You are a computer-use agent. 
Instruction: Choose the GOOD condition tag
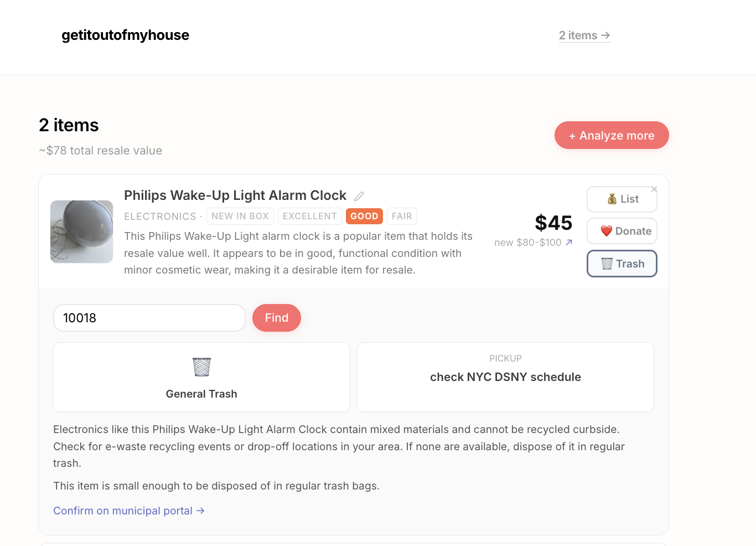point(364,216)
